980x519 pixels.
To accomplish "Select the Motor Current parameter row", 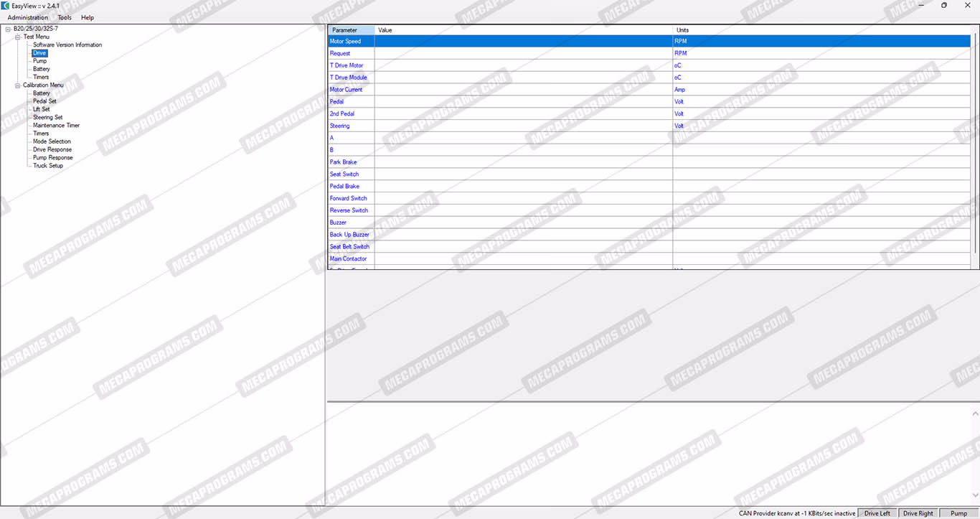I will click(x=346, y=90).
